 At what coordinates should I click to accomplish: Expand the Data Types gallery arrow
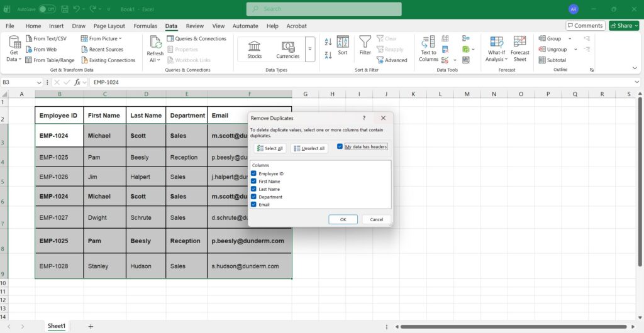[309, 48]
